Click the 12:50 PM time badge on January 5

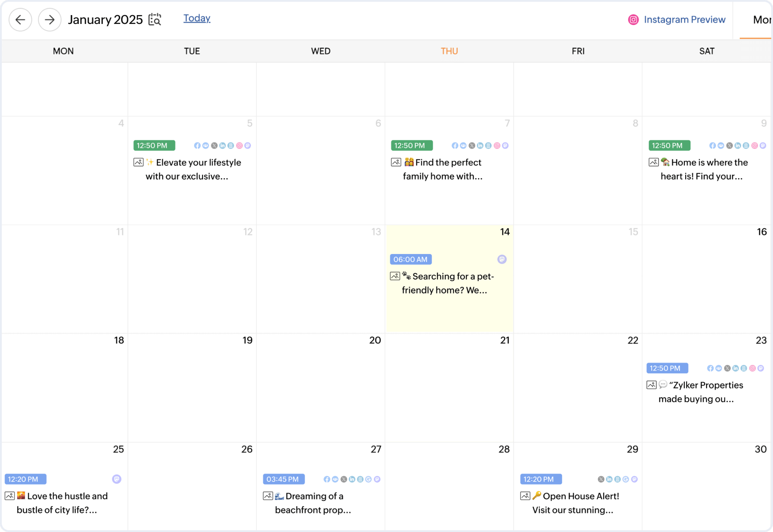[154, 145]
